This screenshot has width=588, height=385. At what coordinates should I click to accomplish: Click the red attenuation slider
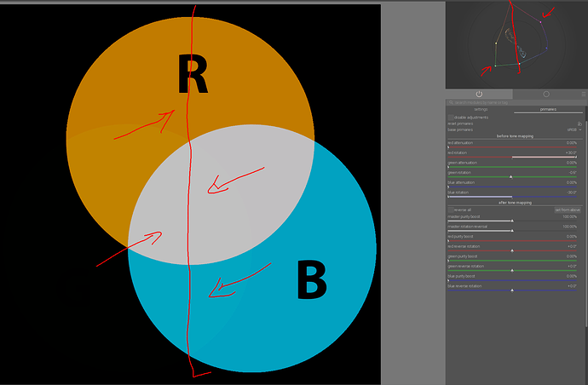coord(512,147)
